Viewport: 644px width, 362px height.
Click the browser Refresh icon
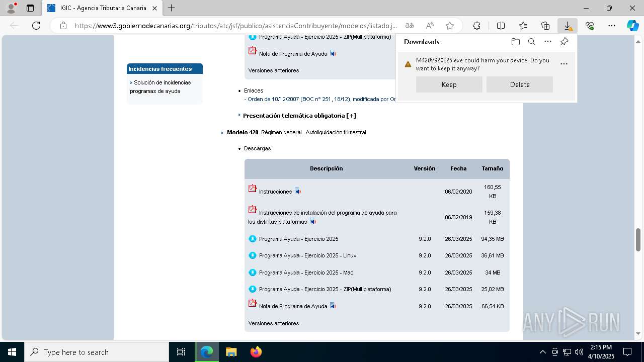36,26
